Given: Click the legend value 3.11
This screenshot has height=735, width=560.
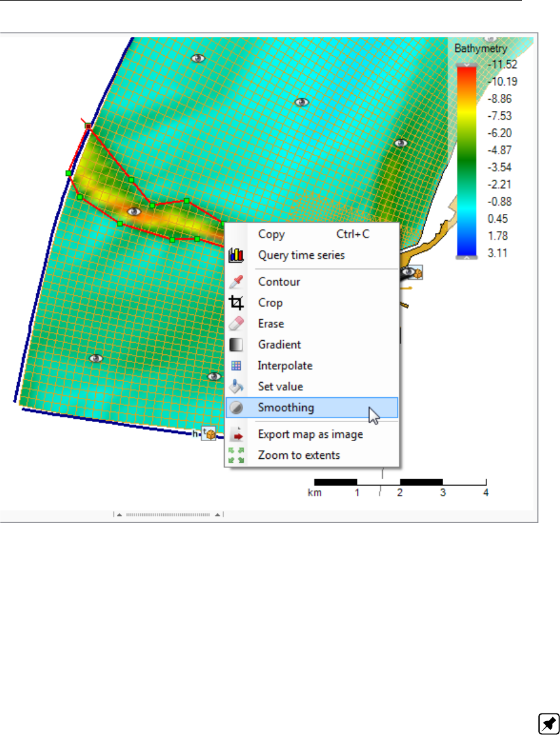Looking at the screenshot, I should 497,253.
